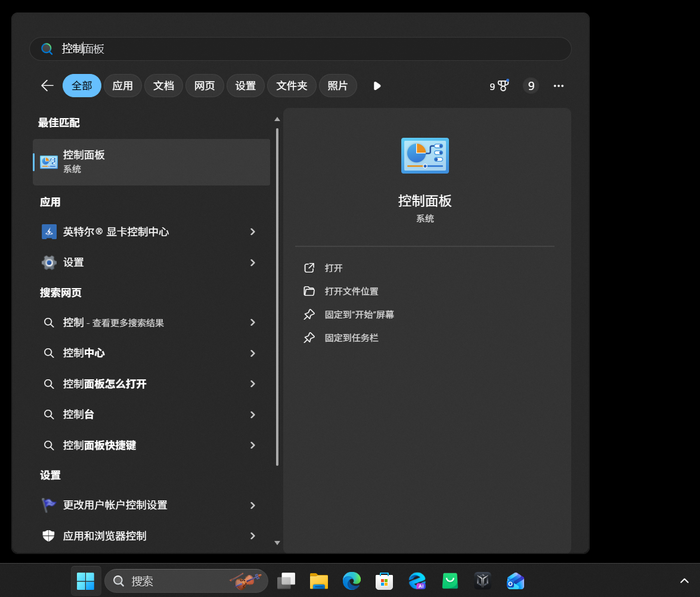
Task: Select 更改用户帐户控制设置 flag icon
Action: click(49, 505)
